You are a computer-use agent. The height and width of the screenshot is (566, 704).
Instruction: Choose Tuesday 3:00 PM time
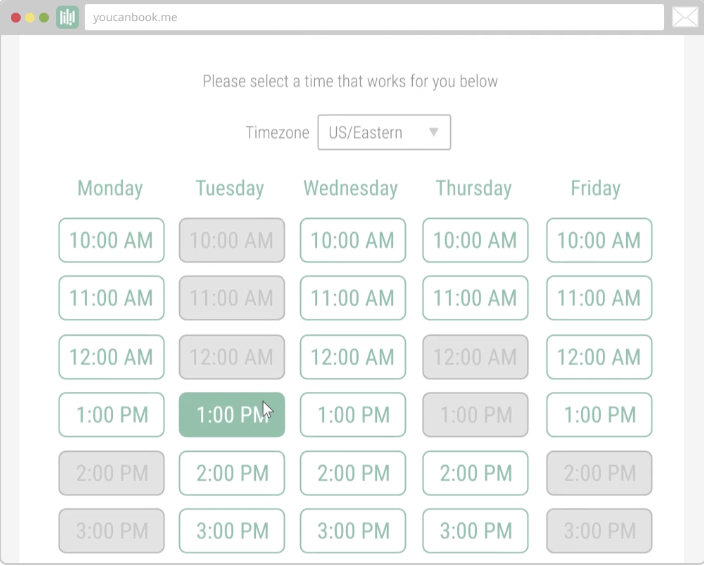coord(231,531)
